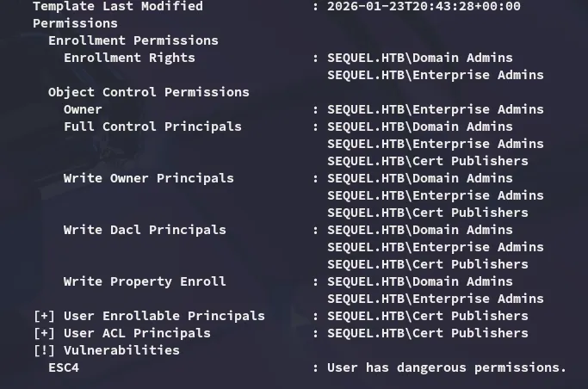Click 'User has dangerous permissions.' text

tap(446, 367)
